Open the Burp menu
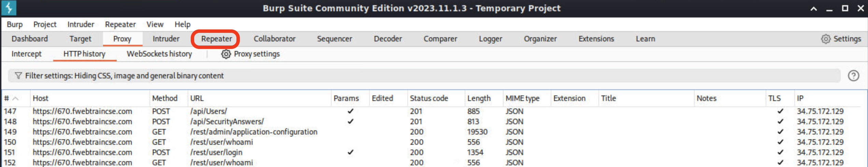This screenshot has height=167, width=868. tap(15, 24)
